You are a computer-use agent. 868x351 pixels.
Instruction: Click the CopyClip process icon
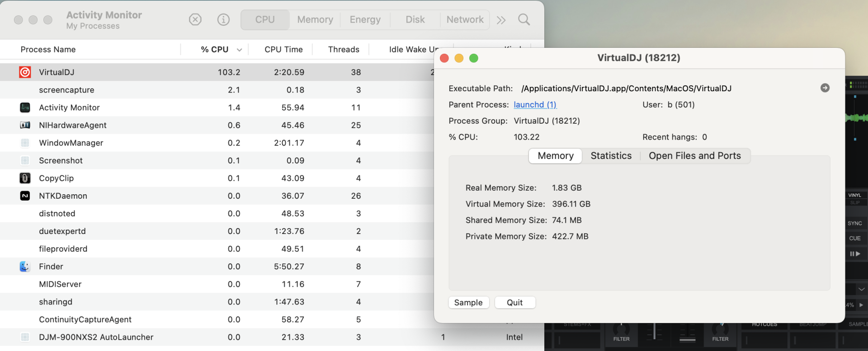tap(25, 178)
